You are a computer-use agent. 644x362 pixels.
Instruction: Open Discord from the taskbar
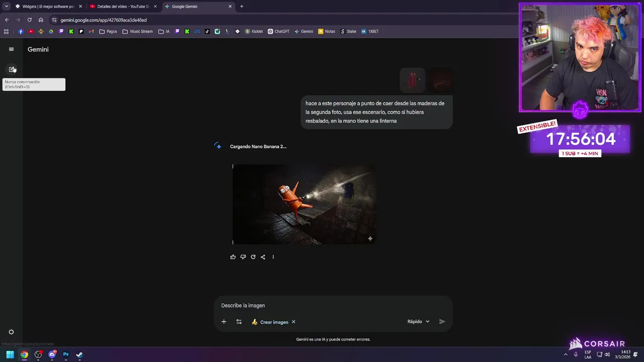click(52, 354)
